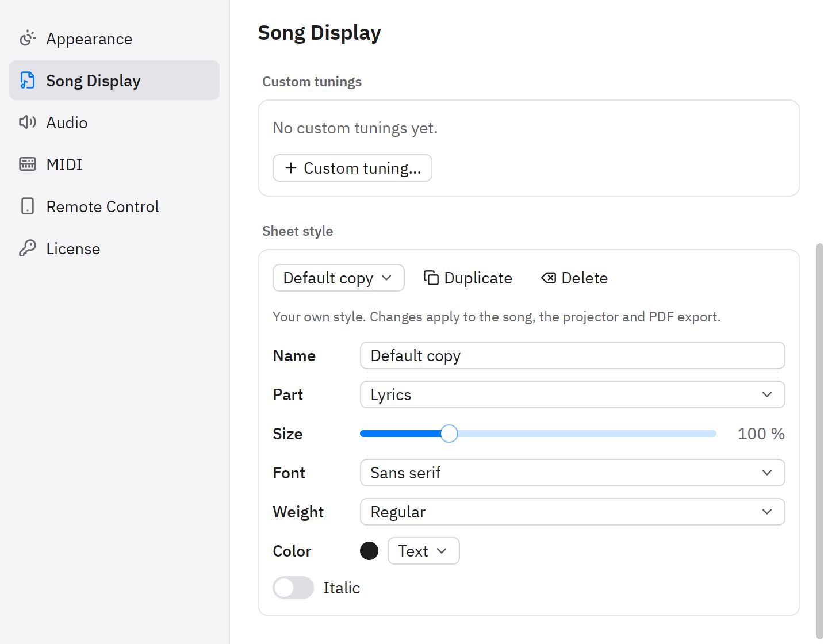
Task: Delete the Default copy sheet style
Action: tap(574, 278)
